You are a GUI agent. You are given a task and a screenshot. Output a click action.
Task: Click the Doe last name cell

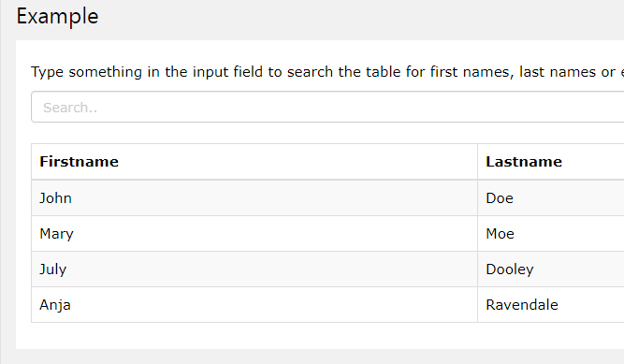click(x=551, y=198)
